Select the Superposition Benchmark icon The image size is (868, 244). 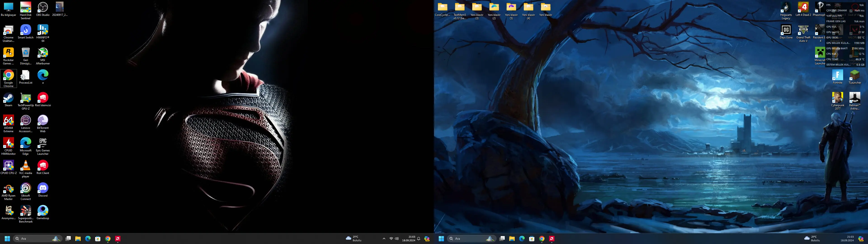coord(26,214)
